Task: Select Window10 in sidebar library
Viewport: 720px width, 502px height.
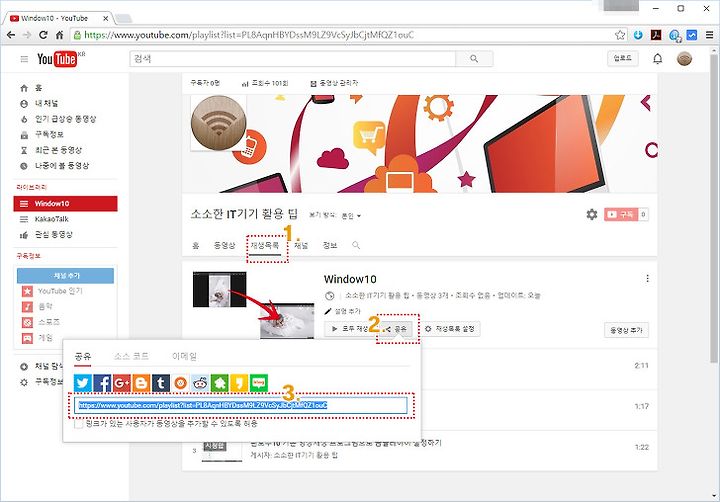Action: (x=65, y=203)
